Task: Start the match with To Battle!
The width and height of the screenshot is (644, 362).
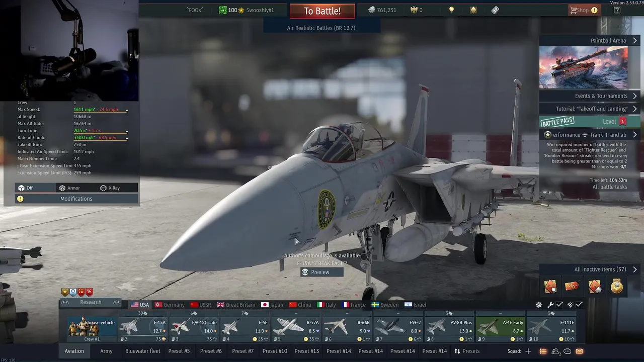Action: (322, 11)
